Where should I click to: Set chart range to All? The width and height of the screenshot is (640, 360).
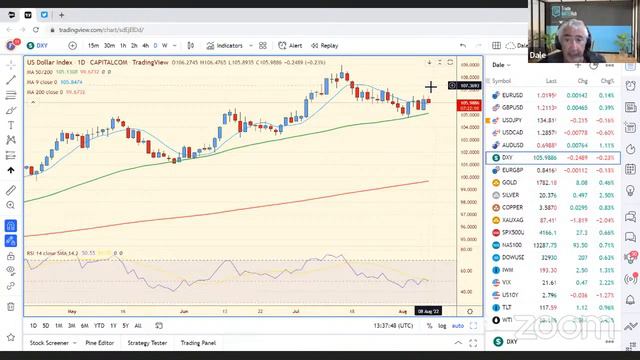138,326
